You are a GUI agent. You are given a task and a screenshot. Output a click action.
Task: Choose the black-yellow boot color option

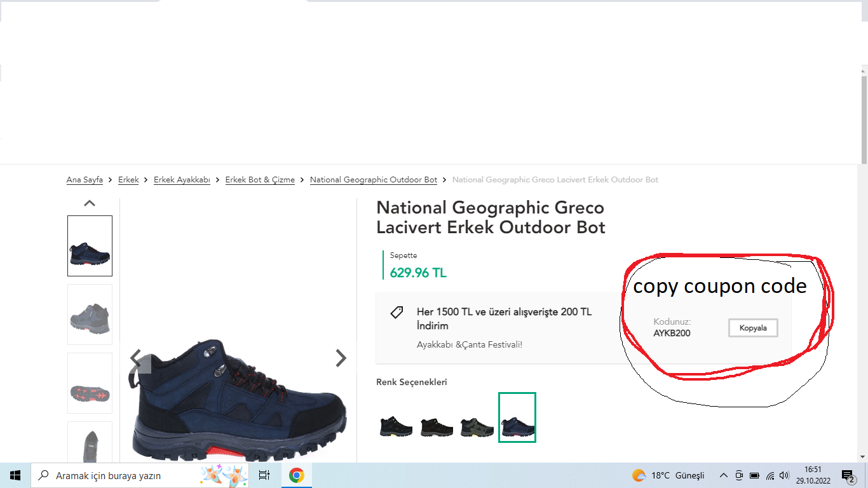click(x=396, y=426)
